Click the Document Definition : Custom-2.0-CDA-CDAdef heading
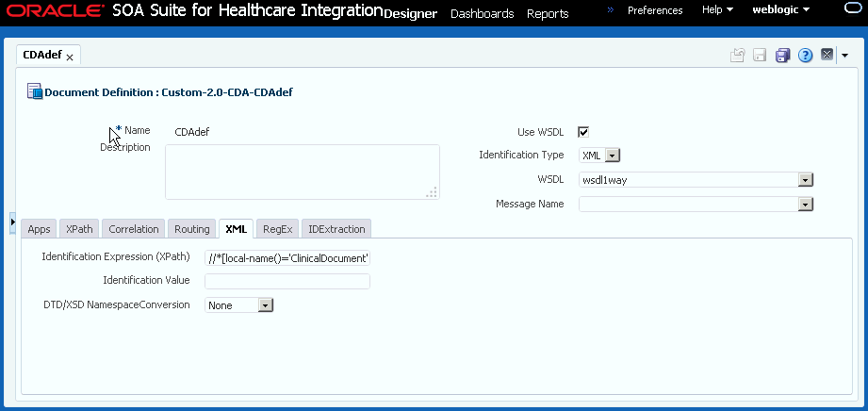868x411 pixels. point(169,92)
